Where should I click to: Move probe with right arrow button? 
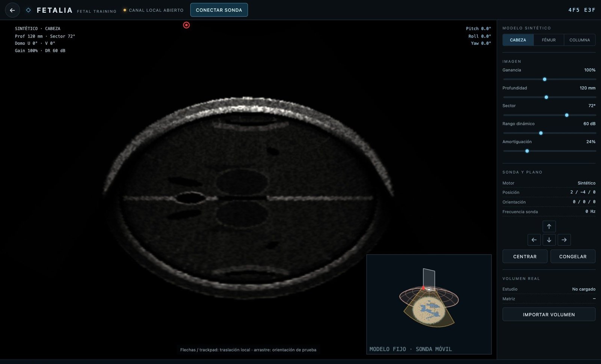(x=564, y=240)
